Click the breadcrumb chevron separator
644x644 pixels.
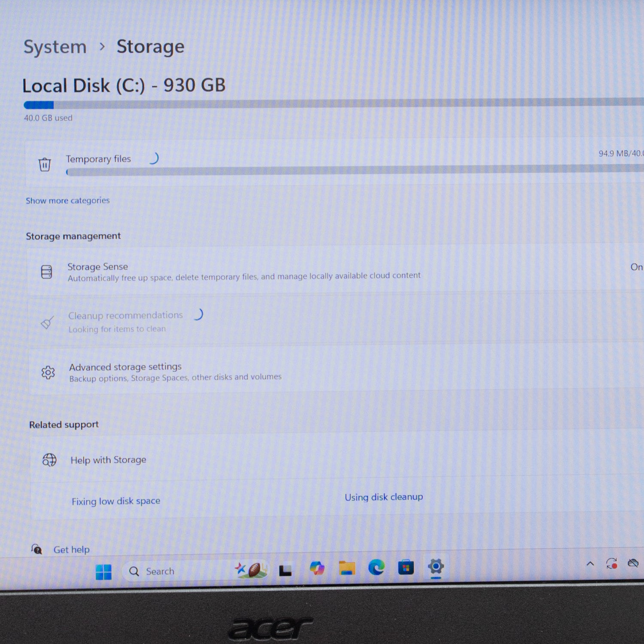point(102,46)
